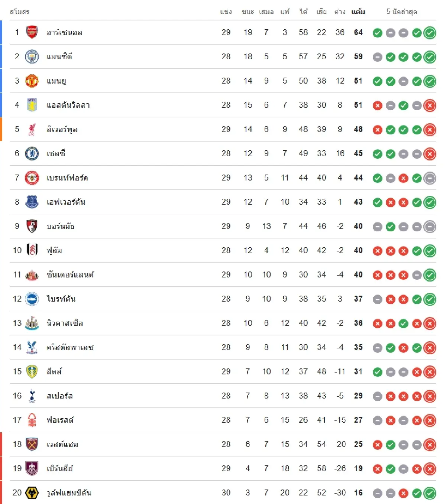Screen dimensions: 446x504
Task: Click the แพ้ column header
Action: 284,12
